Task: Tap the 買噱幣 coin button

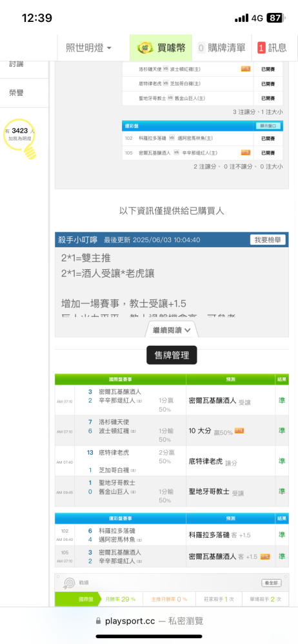Action: [161, 48]
